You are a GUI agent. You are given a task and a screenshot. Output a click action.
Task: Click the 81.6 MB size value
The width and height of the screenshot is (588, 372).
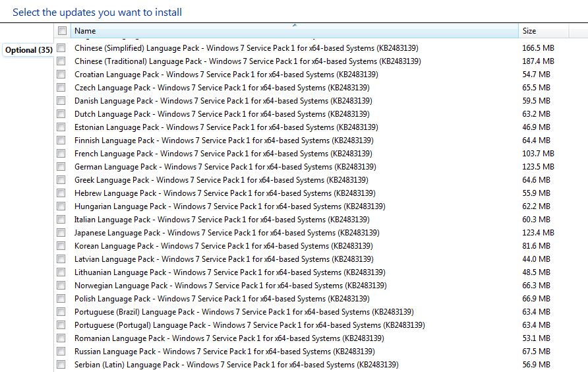(x=536, y=245)
